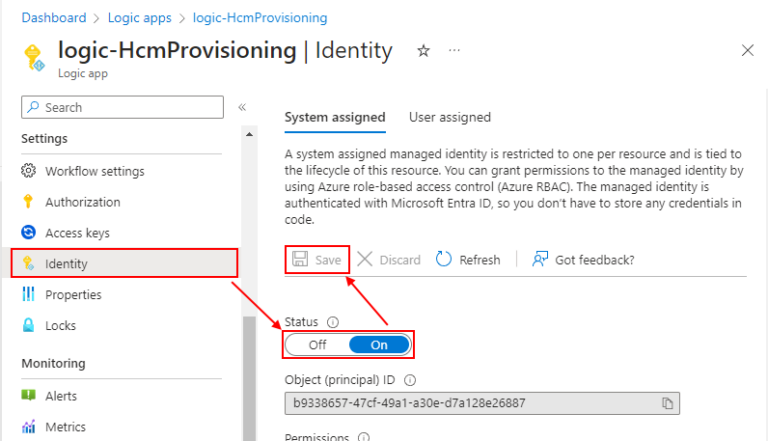
Task: Click the Discard button
Action: tap(389, 260)
